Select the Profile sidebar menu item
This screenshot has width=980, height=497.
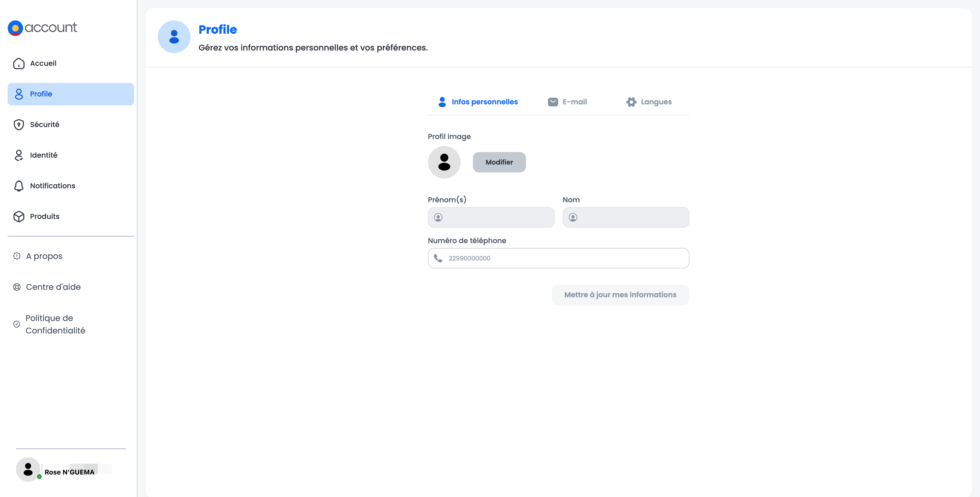[71, 94]
